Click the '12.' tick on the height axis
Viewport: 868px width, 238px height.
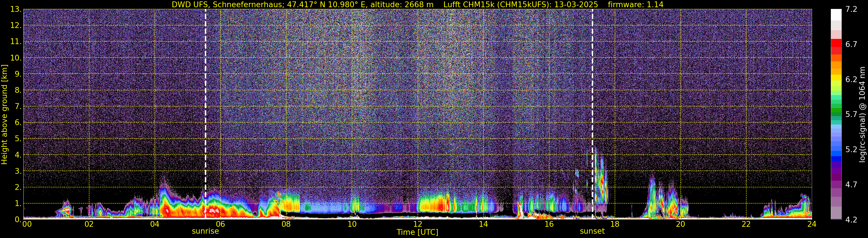tap(16, 26)
